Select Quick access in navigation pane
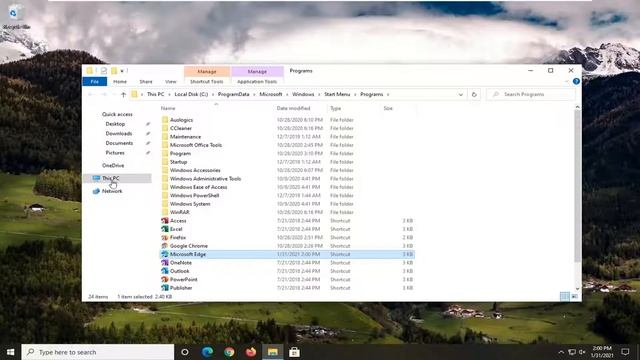The height and width of the screenshot is (360, 640). (117, 114)
